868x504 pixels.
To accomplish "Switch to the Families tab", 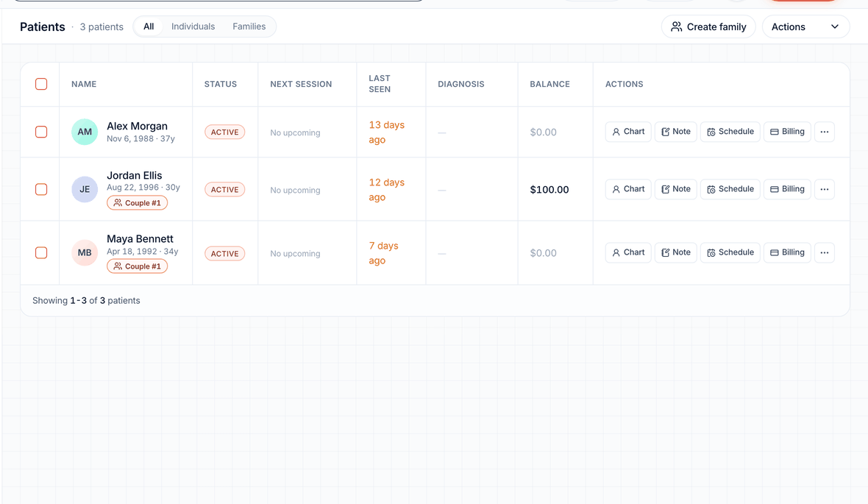I will 249,26.
